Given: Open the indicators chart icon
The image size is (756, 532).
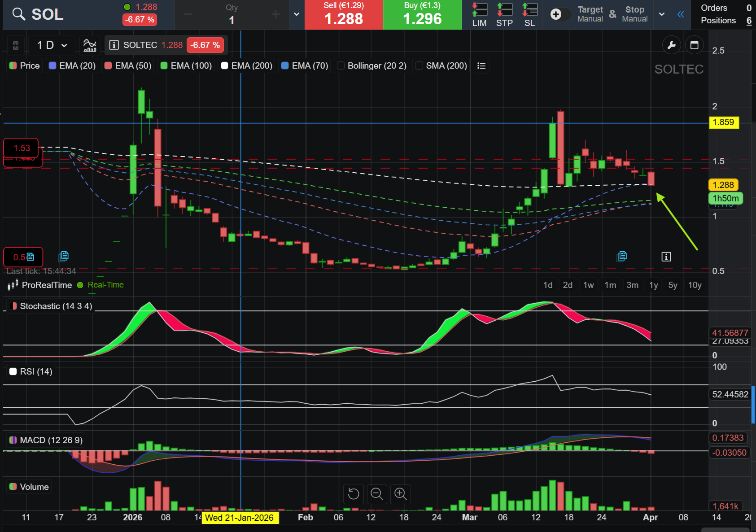Looking at the screenshot, I should coord(90,45).
